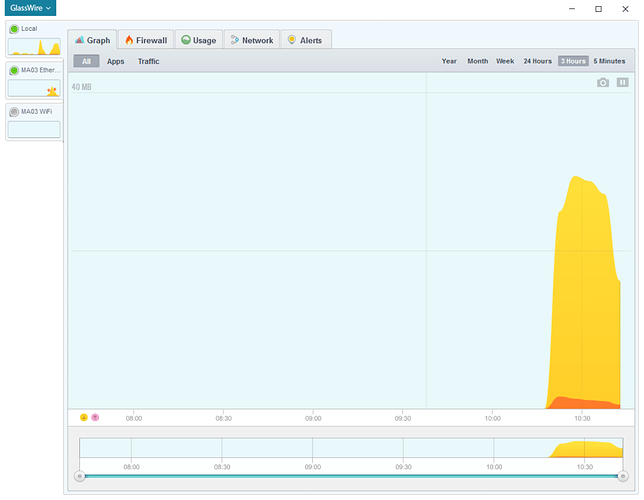The width and height of the screenshot is (644, 500).
Task: Click the grey MA03 WiFi status icon
Action: point(14,111)
